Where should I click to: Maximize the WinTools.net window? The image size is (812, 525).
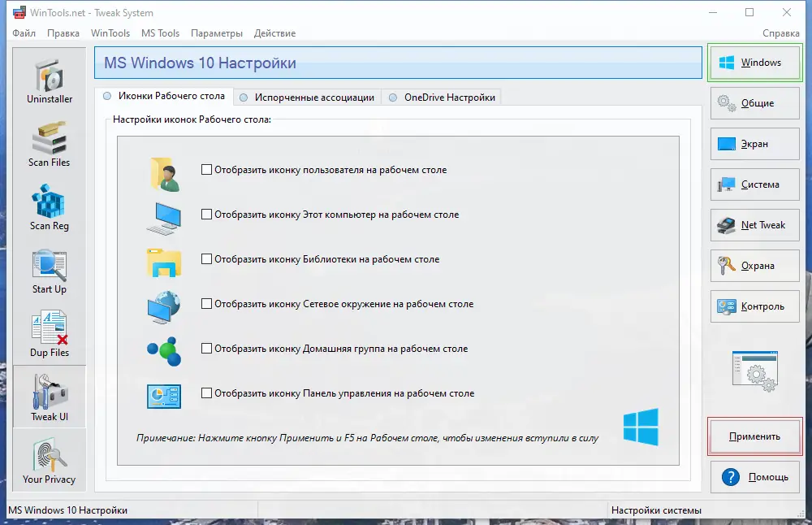[749, 12]
